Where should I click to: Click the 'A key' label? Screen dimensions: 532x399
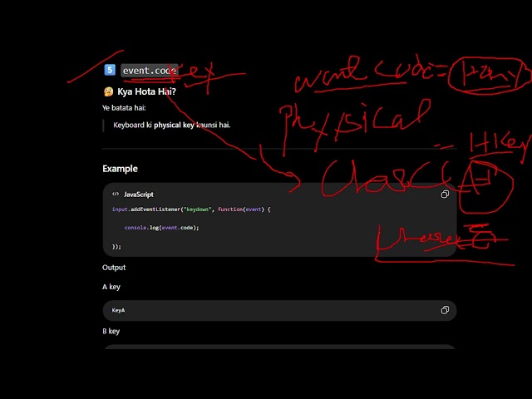(x=111, y=287)
